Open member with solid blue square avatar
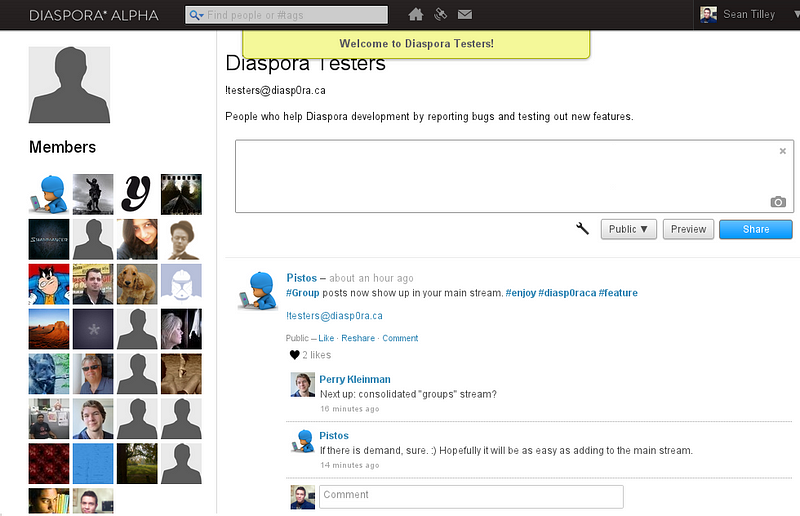The image size is (800, 516). coord(93,463)
